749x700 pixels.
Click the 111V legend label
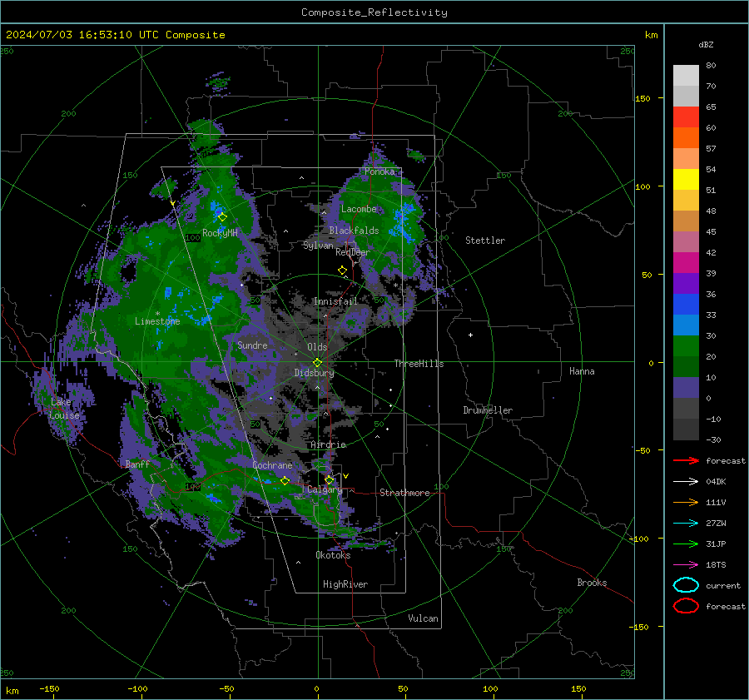click(716, 502)
